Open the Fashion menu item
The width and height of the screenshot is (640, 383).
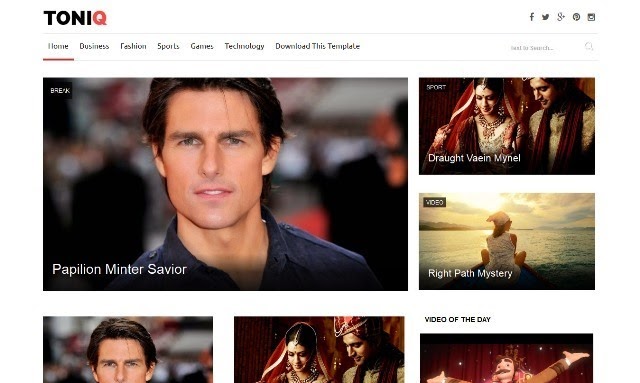point(133,46)
